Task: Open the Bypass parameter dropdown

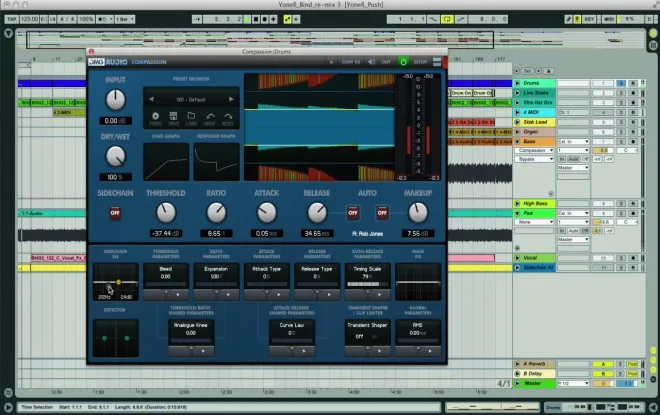Action: tap(534, 159)
